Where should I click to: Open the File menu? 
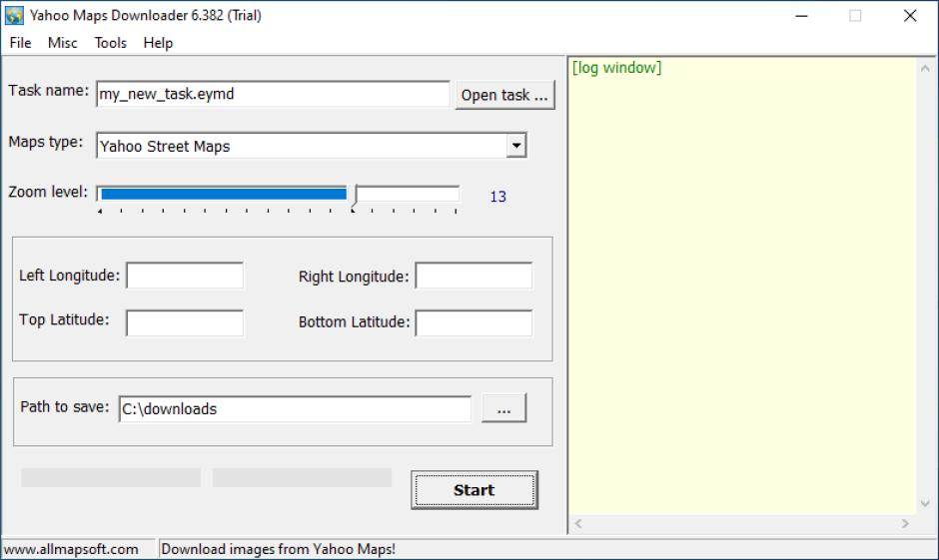pyautogui.click(x=20, y=43)
